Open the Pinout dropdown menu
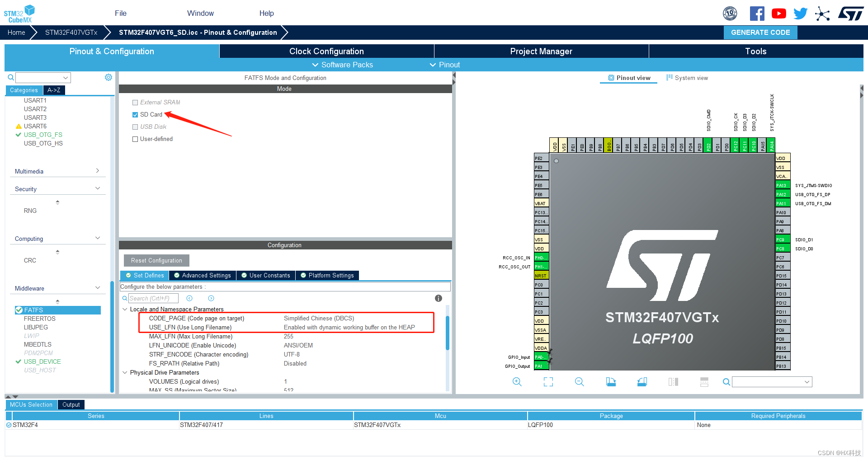Viewport: 868px width, 460px height. coord(445,65)
